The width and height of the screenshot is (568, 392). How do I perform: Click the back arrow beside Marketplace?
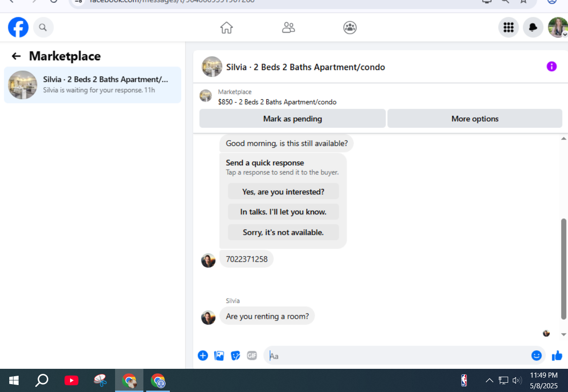click(x=16, y=56)
